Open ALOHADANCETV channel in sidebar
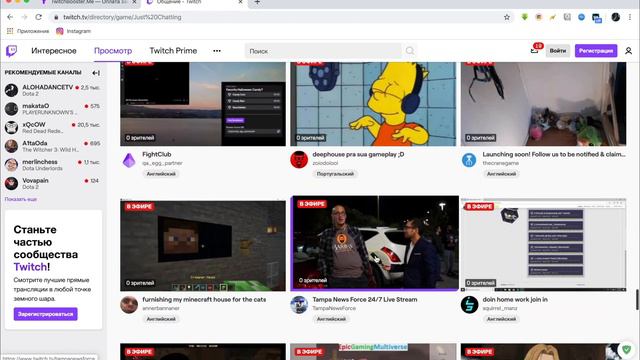Viewport: 640px width, 360px height. tap(53, 90)
